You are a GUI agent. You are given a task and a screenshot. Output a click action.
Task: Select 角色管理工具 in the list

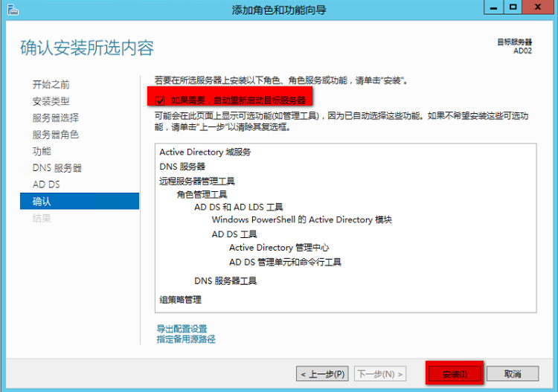202,194
